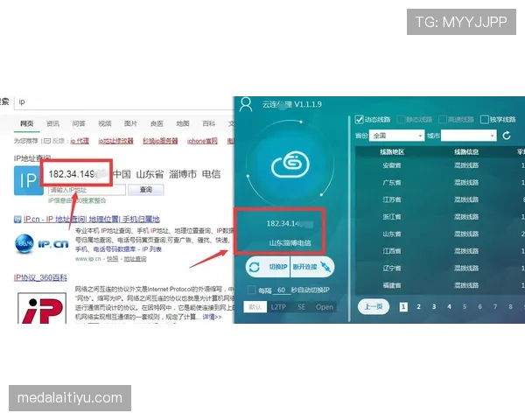Click the 断开连接 button
This screenshot has height=420, width=525.
pyautogui.click(x=312, y=267)
